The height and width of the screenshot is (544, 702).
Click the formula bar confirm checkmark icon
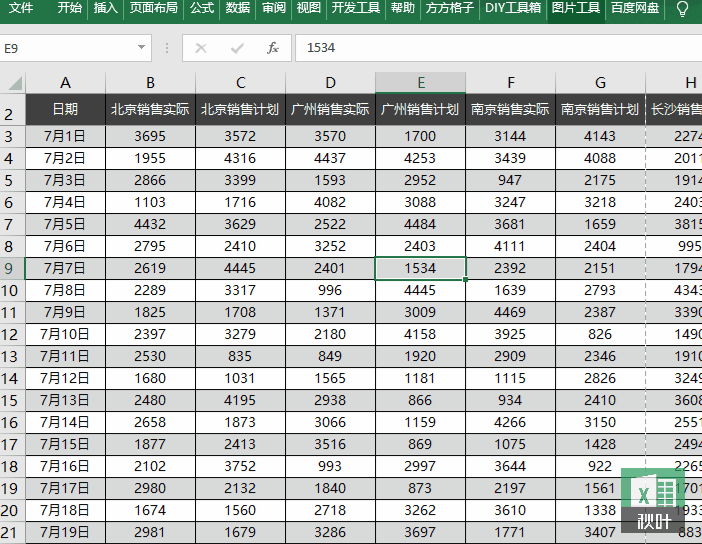[x=237, y=48]
